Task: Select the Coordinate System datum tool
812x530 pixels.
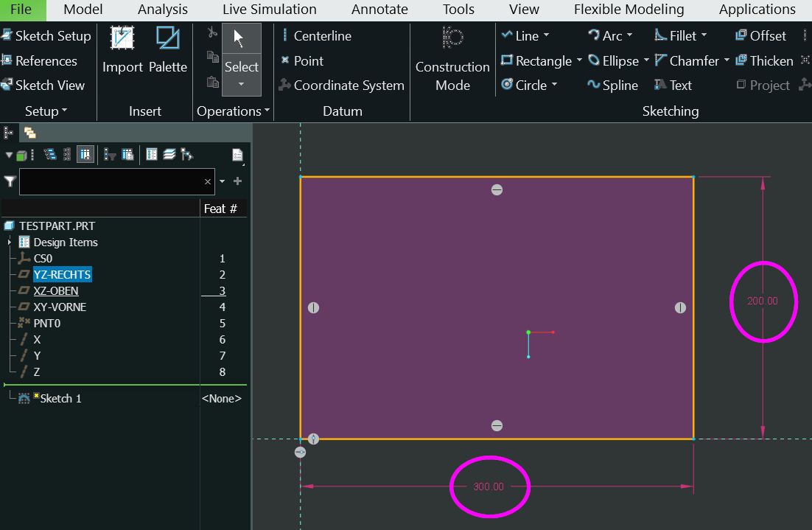Action: pos(341,86)
